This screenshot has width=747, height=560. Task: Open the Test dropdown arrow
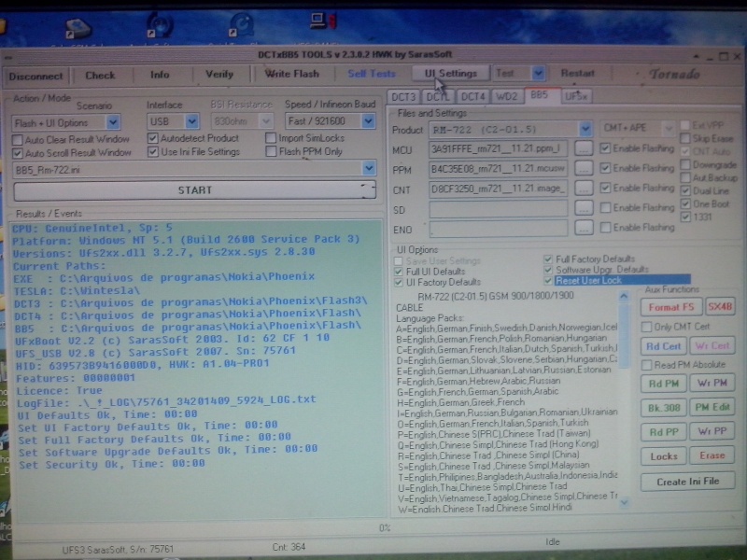(539, 74)
